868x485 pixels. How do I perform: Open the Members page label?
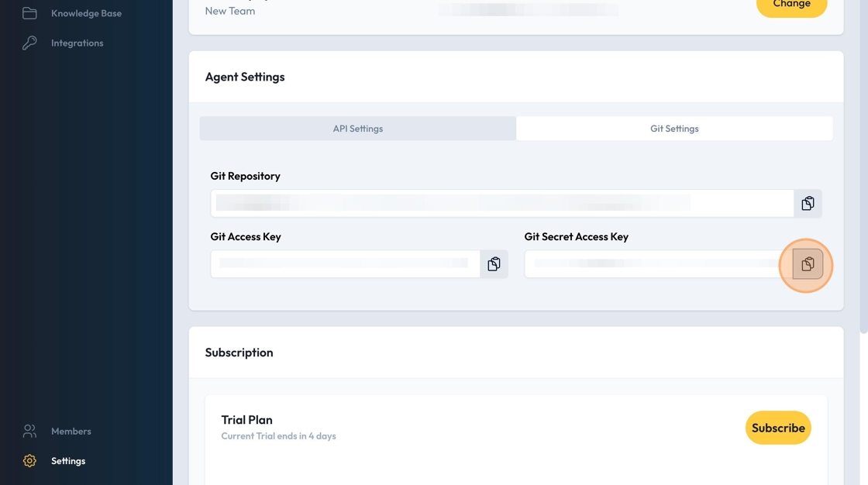click(71, 431)
